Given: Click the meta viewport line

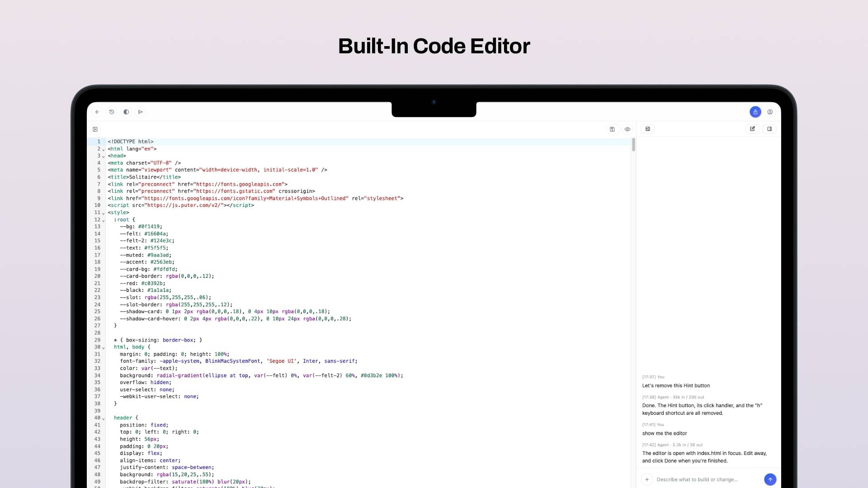Looking at the screenshot, I should click(217, 170).
